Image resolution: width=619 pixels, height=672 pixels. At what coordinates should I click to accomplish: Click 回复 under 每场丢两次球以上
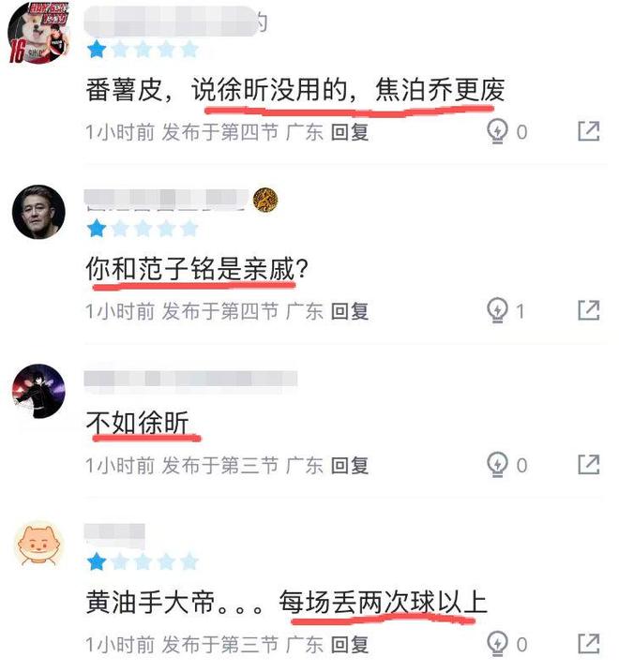[x=350, y=644]
